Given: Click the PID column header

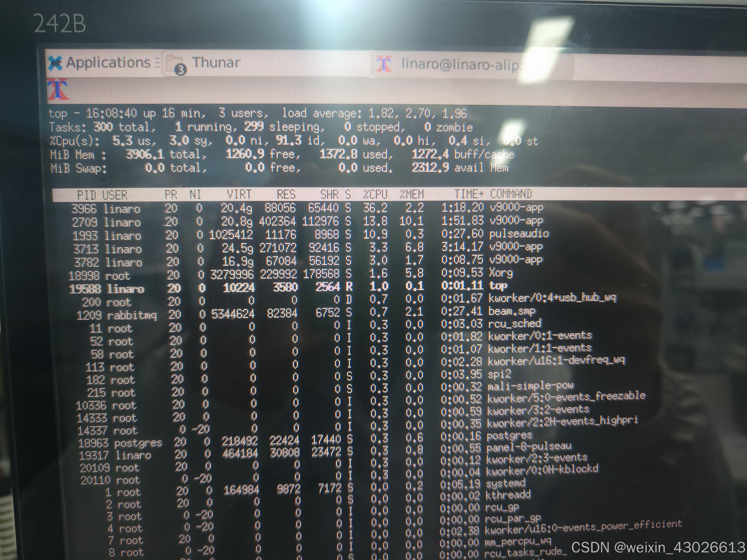Looking at the screenshot, I should point(86,195).
